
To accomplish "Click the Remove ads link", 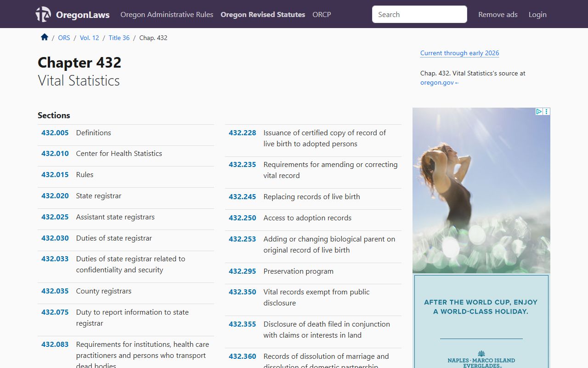I will click(498, 14).
